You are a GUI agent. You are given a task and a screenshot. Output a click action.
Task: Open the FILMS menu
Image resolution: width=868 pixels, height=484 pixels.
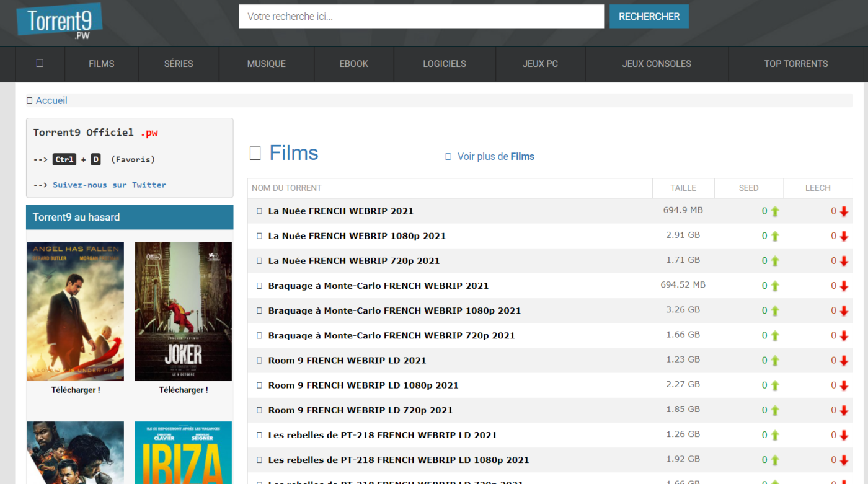coord(102,64)
